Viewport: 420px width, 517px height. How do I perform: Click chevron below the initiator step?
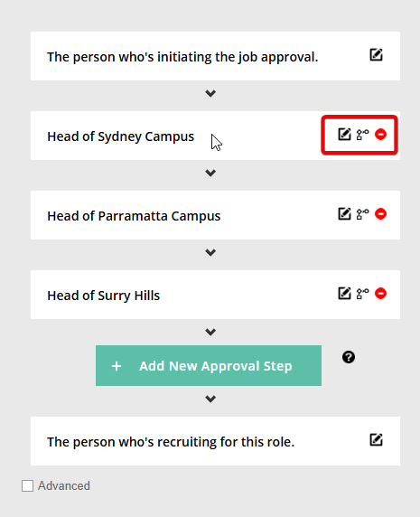[x=210, y=93]
